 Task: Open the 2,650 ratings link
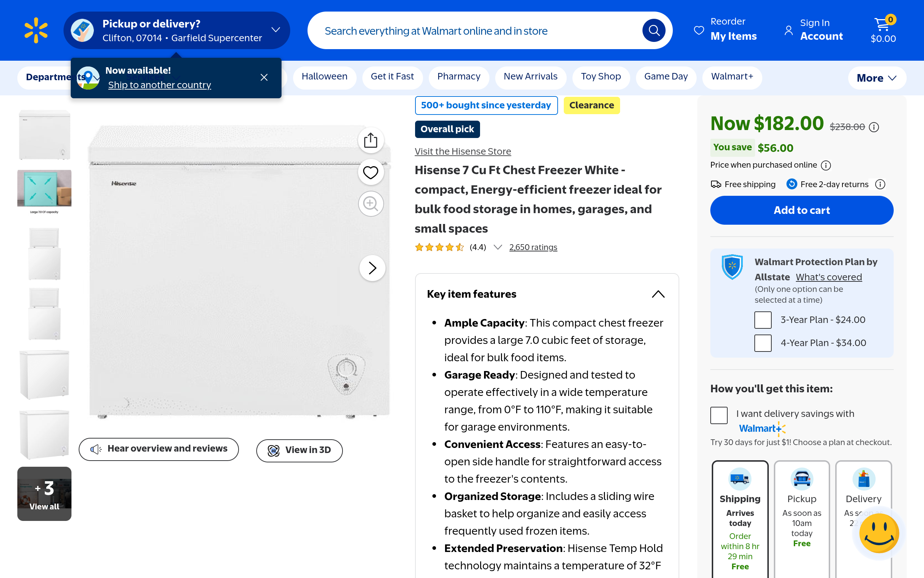tap(533, 247)
